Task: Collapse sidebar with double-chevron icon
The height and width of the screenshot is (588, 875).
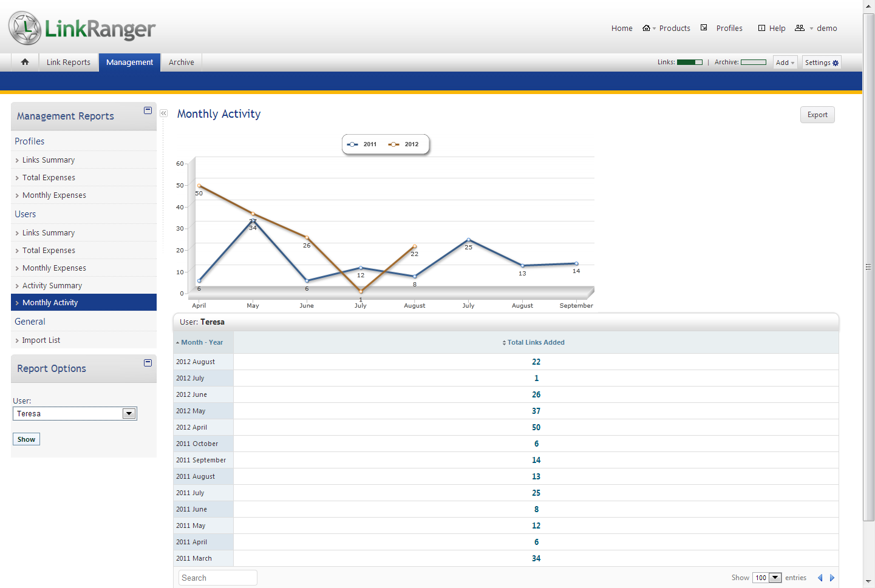Action: (163, 113)
